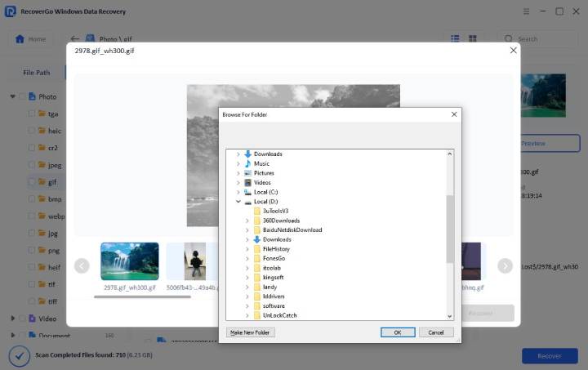This screenshot has height=370, width=588.
Task: Collapse the Local (D:) tree node
Action: pos(238,202)
